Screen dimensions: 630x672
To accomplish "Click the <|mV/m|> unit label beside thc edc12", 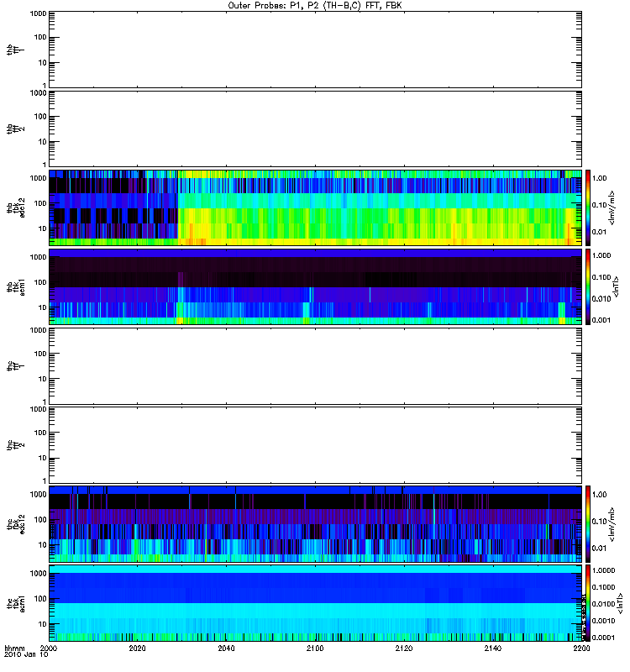I will coord(612,524).
